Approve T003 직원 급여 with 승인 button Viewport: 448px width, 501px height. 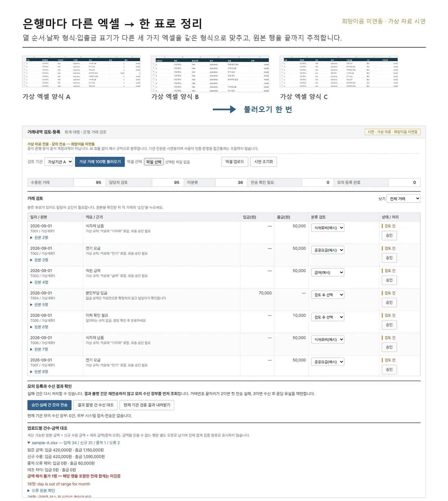tap(389, 280)
